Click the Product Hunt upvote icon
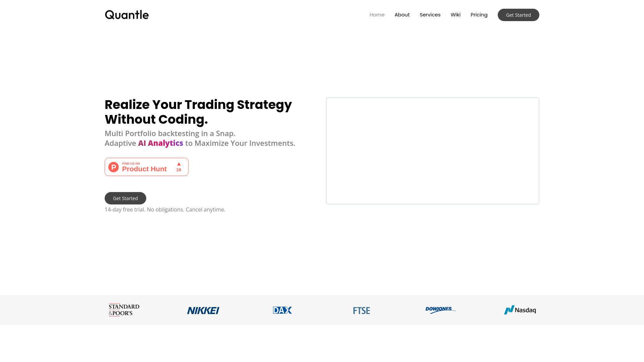This screenshot has height=362, width=644. click(179, 164)
